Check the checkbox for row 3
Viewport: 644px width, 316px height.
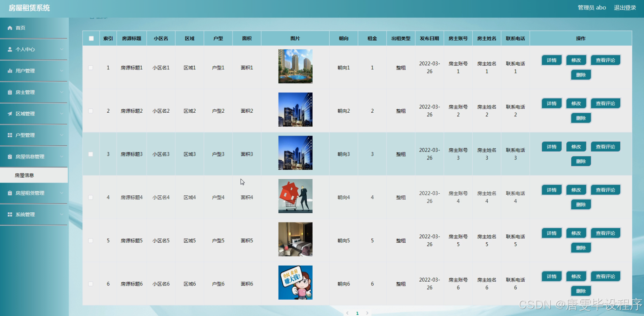tap(91, 154)
